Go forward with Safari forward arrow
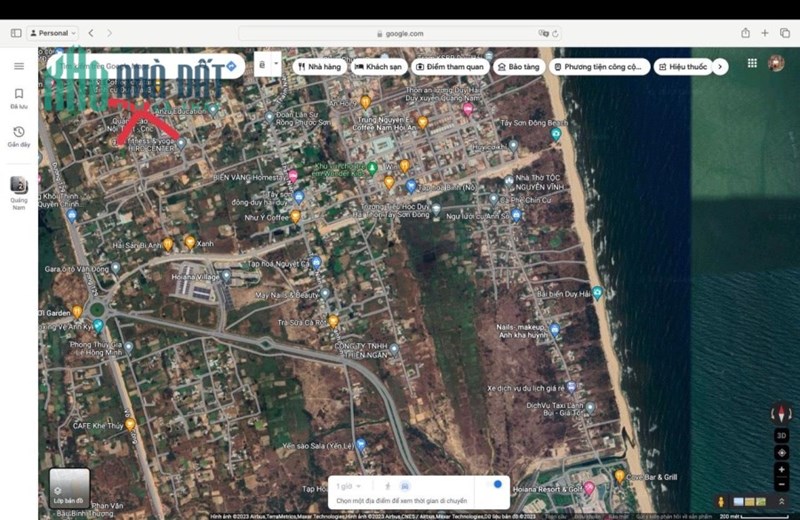Screen dimensions: 800x520 click(x=109, y=33)
